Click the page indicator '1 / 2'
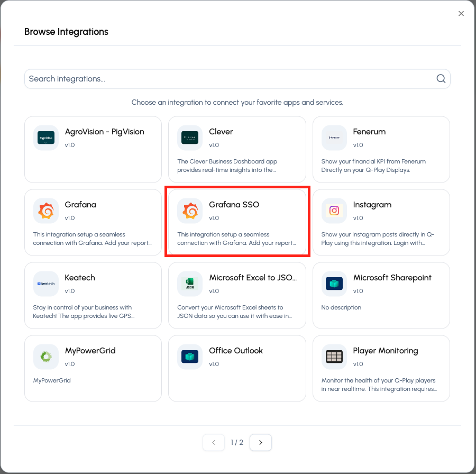The image size is (476, 474). [x=237, y=442]
